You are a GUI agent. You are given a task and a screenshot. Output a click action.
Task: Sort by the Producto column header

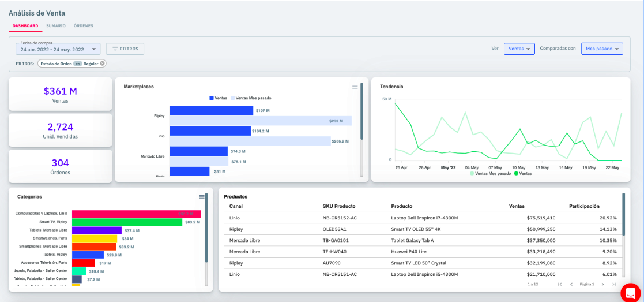coord(402,206)
